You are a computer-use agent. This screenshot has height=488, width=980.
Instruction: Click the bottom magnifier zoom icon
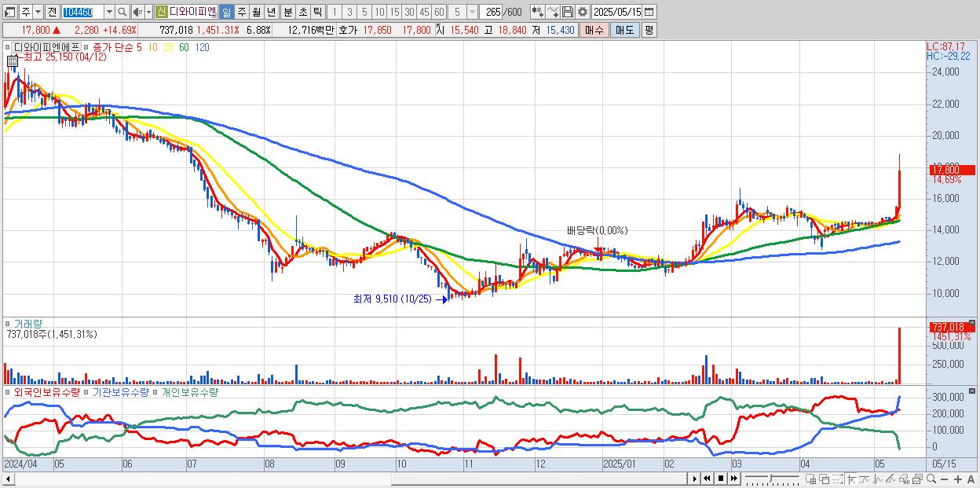point(931,479)
